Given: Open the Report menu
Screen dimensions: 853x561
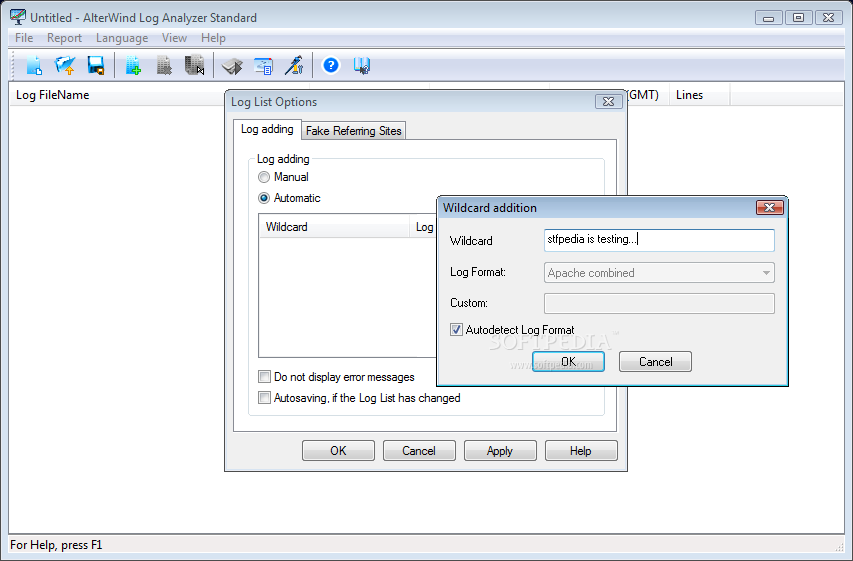Looking at the screenshot, I should 64,38.
